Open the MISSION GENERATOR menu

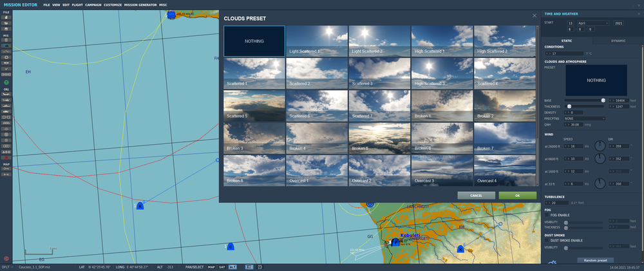[140, 5]
